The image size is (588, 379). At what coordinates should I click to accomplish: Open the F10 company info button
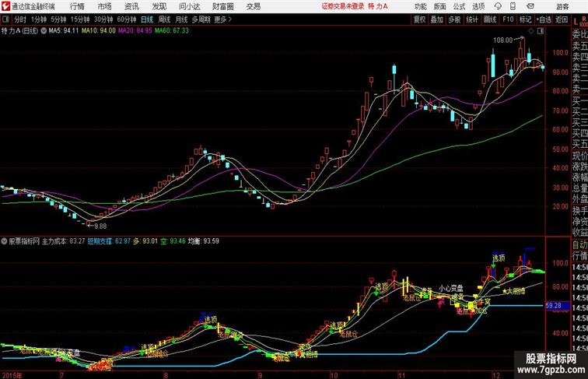pyautogui.click(x=508, y=19)
